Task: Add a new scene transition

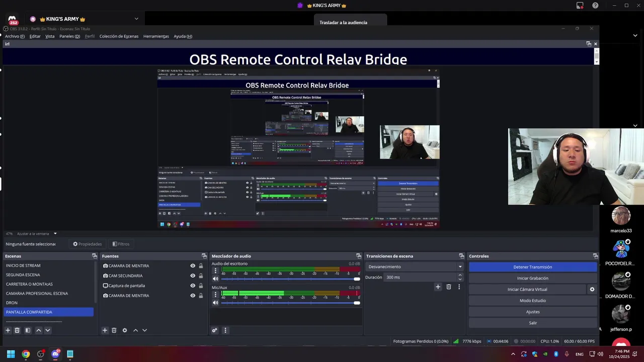Action: 438,287
